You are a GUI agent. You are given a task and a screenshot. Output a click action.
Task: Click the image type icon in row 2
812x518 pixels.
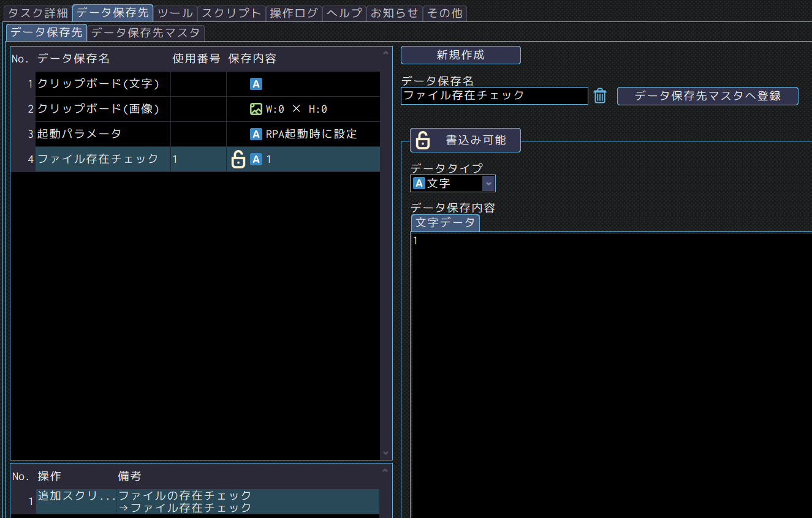(256, 109)
